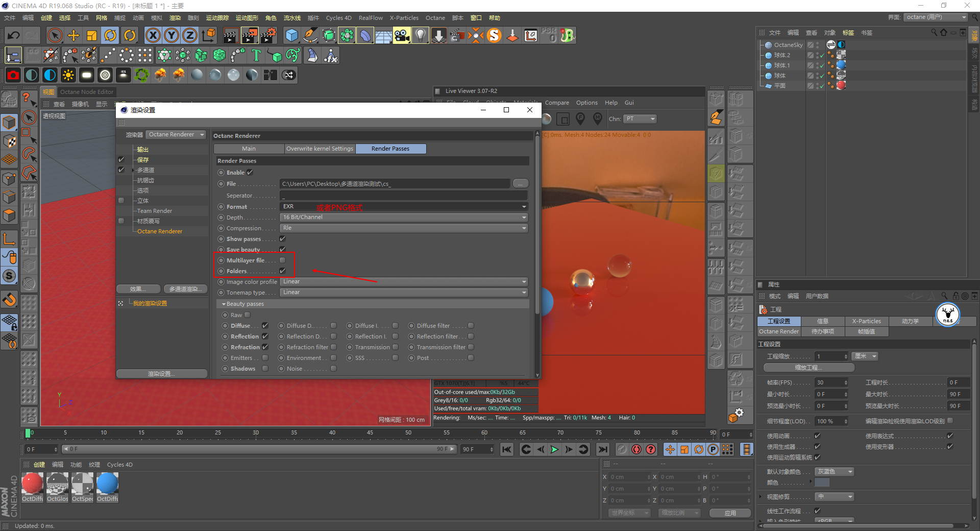The height and width of the screenshot is (531, 980).
Task: Uncheck the Reflection beauty pass
Action: pyautogui.click(x=265, y=336)
